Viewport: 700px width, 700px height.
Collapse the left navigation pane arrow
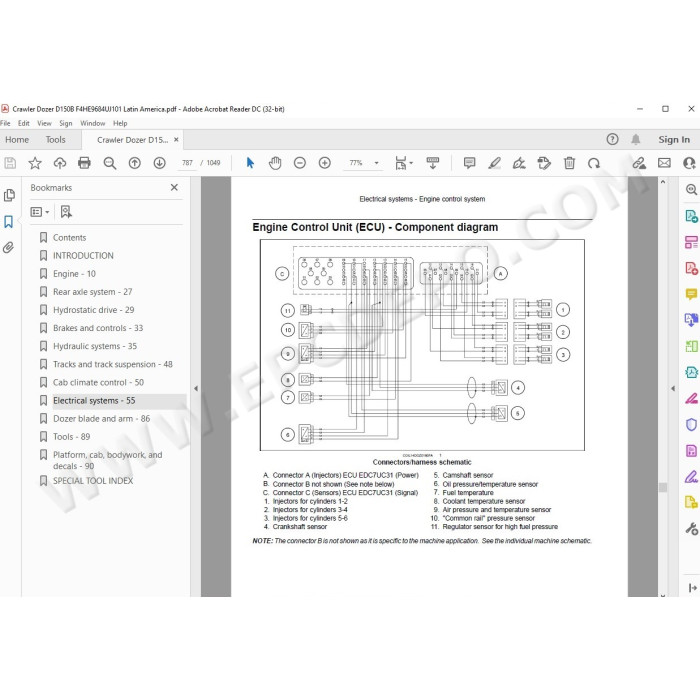coord(196,388)
